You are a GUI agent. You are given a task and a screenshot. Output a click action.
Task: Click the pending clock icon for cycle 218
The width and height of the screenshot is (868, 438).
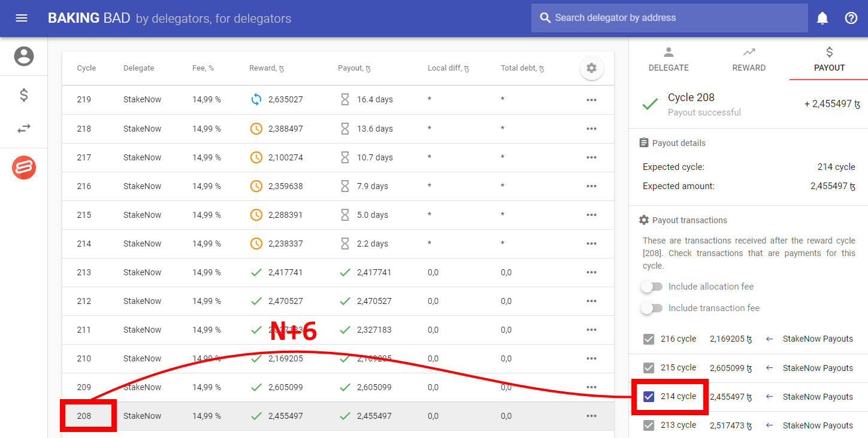click(256, 129)
